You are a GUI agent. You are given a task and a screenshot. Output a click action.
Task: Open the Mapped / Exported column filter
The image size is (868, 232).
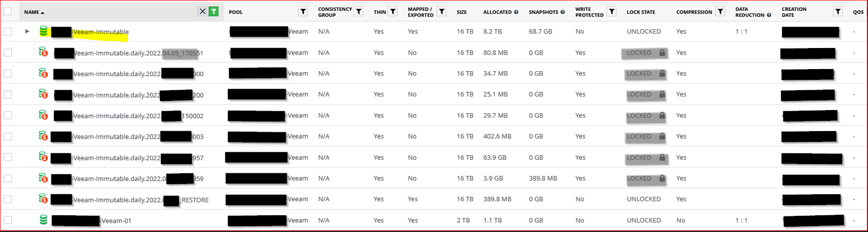[441, 11]
